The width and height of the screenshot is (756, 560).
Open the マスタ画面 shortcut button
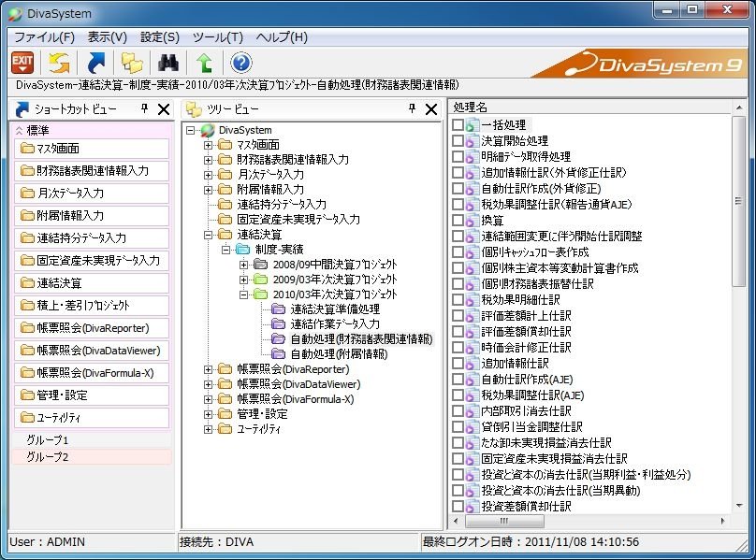coord(92,149)
